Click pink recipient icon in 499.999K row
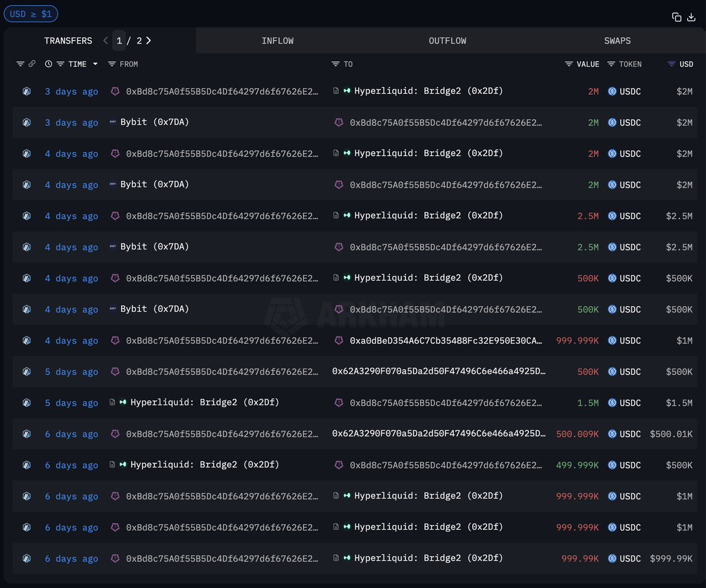 point(339,465)
